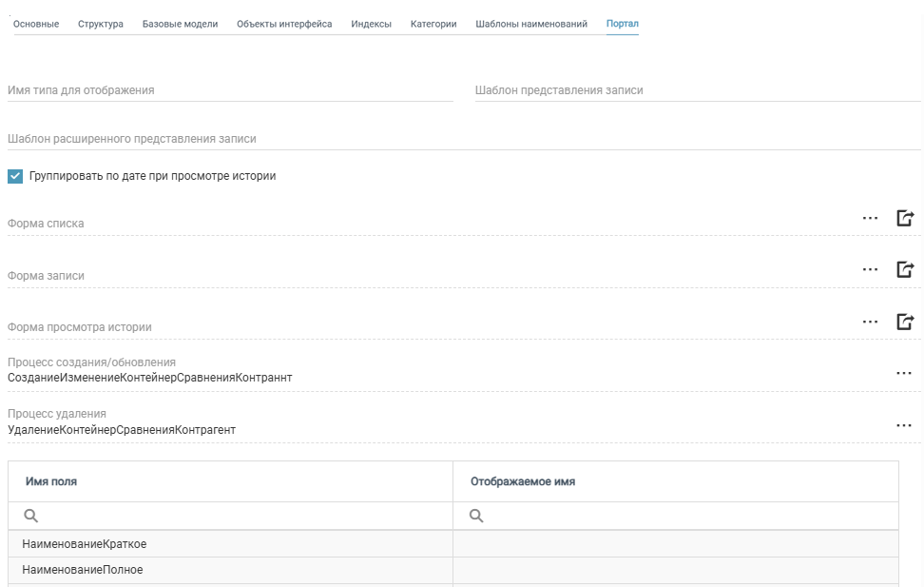Screen dimensions: 924x587
Task: Toggle Группировать по дате при просмотре истории
Action: [x=15, y=176]
